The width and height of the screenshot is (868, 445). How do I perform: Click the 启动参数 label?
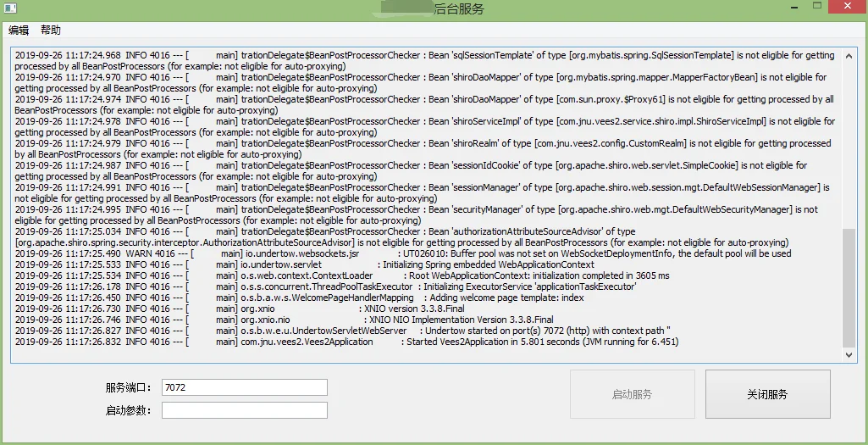coord(129,410)
